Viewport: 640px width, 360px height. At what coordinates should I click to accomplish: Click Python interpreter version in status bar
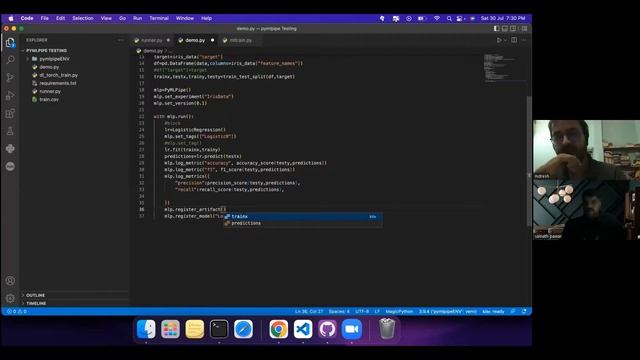tap(448, 311)
